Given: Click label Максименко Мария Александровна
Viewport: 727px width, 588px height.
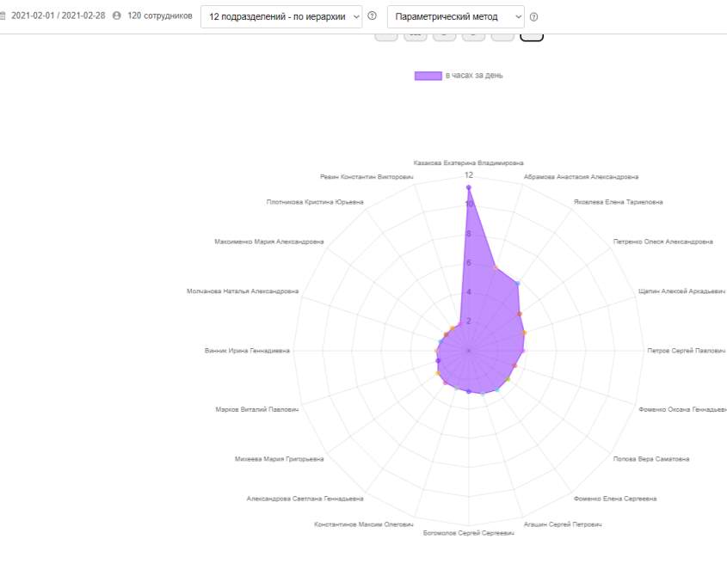Looking at the screenshot, I should click(269, 242).
